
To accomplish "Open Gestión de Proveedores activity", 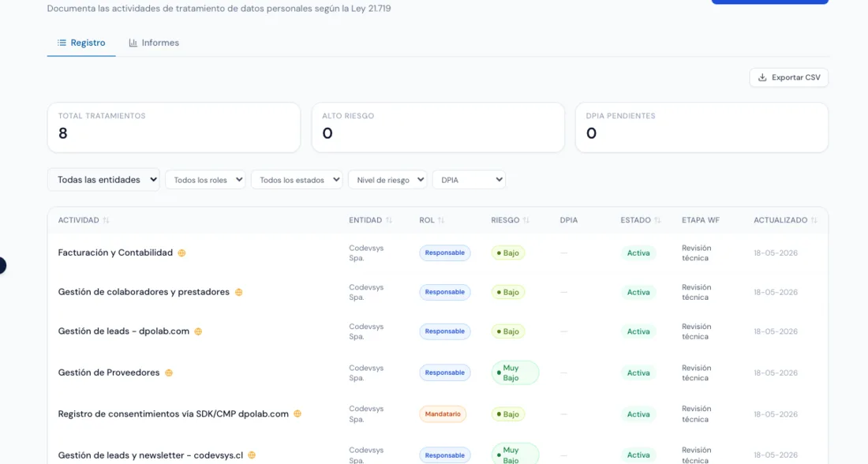I will 109,372.
